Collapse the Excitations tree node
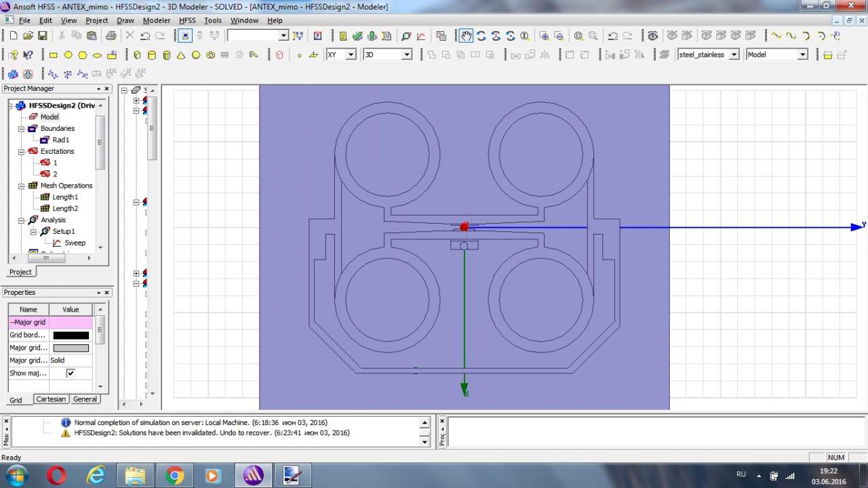This screenshot has width=868, height=488. click(22, 151)
